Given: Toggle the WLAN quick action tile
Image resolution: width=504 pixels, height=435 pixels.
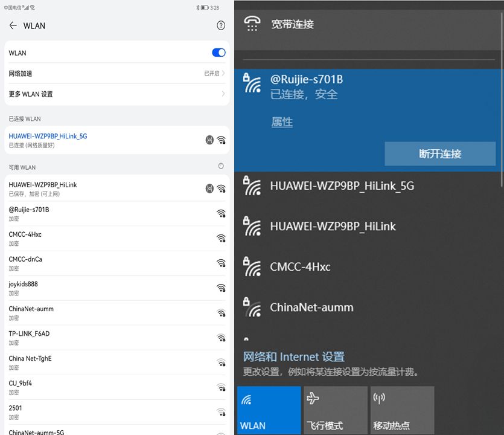Looking at the screenshot, I should coord(269,410).
